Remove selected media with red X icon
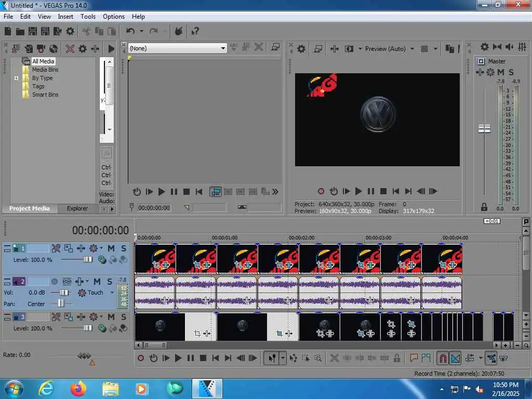 [70, 49]
